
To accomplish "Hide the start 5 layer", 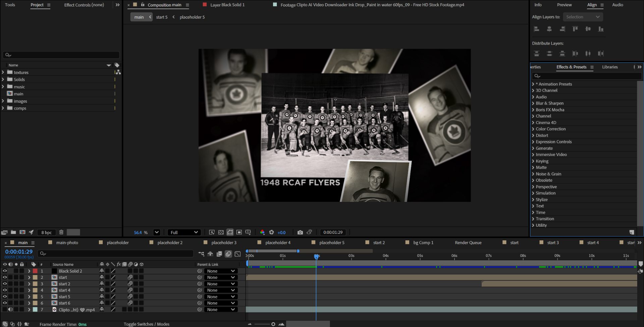I will click(x=5, y=296).
